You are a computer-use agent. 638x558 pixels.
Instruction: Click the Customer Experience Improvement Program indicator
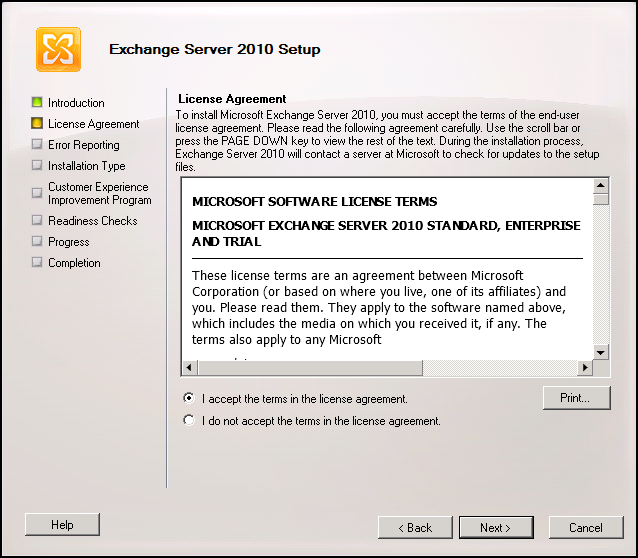(x=37, y=193)
